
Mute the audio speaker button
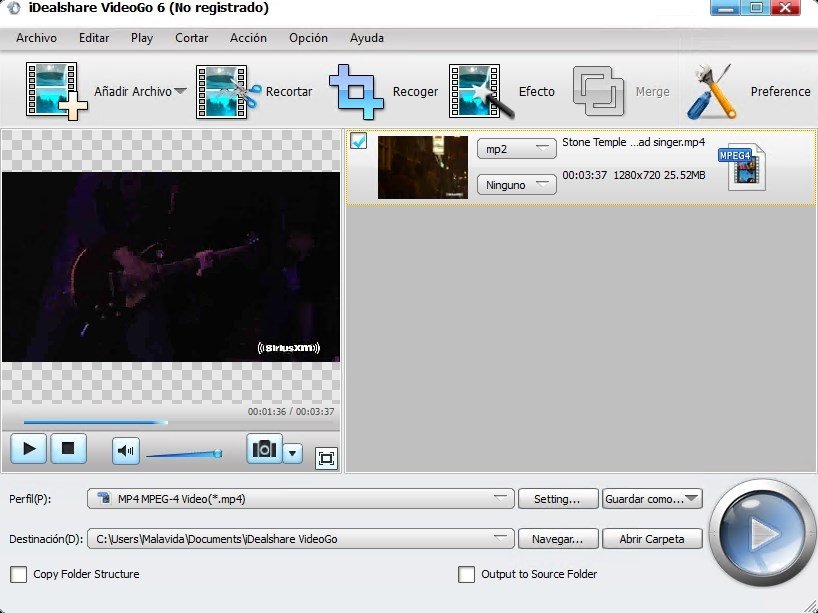point(126,451)
